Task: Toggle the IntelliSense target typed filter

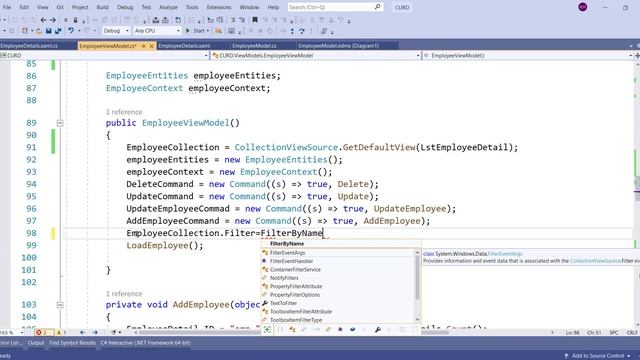Action: [x=267, y=329]
